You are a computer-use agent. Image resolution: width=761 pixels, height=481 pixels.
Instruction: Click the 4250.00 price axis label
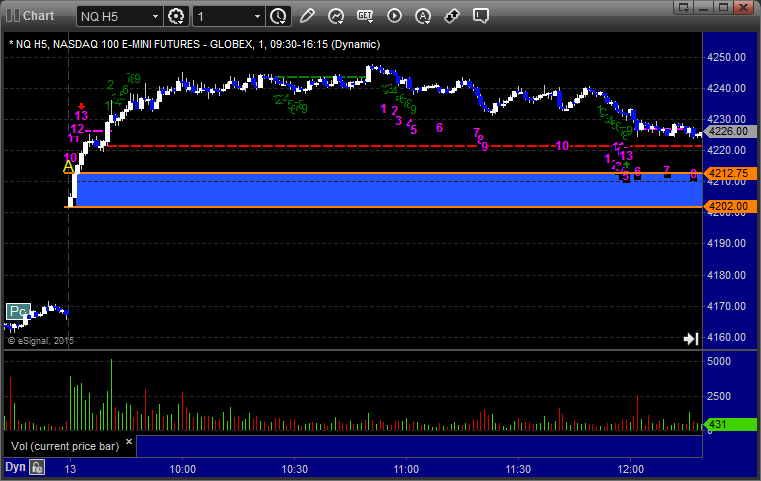pyautogui.click(x=727, y=57)
